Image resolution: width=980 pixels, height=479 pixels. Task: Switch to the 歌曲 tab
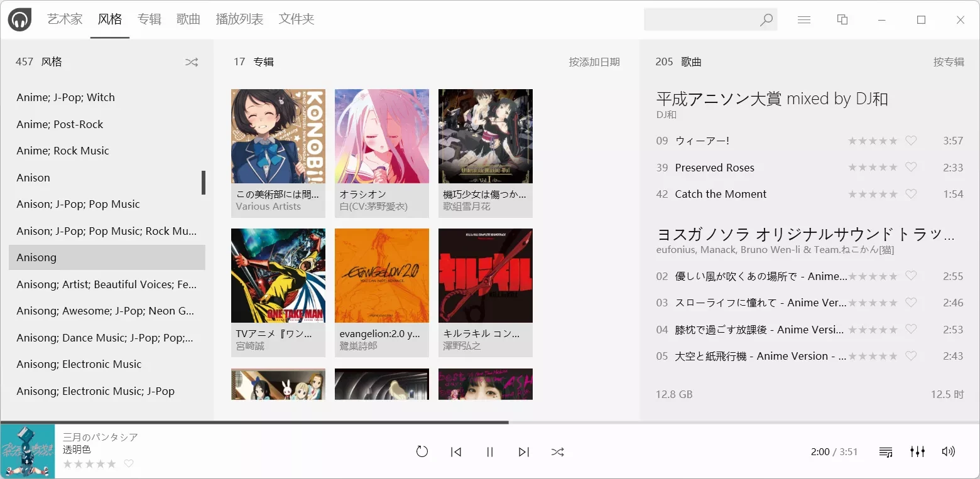click(x=188, y=19)
